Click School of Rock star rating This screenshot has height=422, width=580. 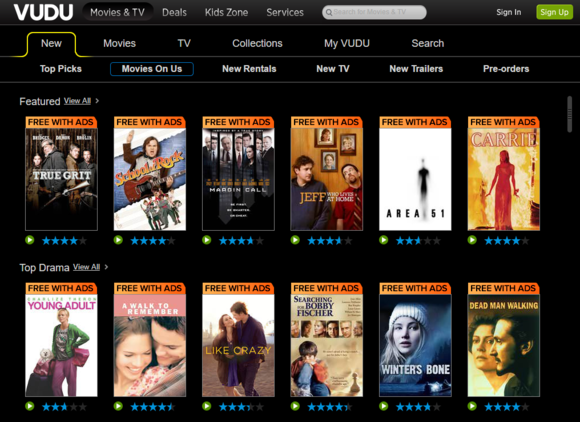153,241
